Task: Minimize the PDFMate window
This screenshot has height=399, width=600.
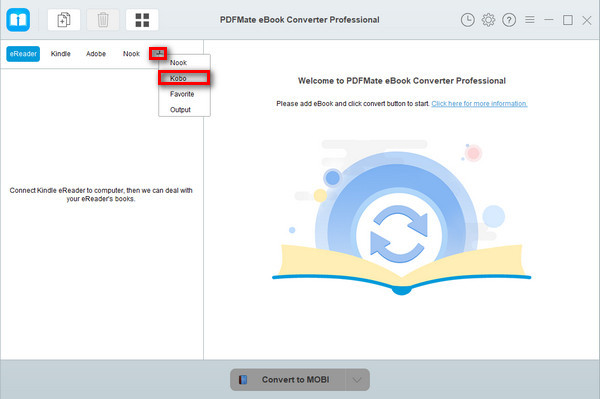Action: tap(549, 20)
